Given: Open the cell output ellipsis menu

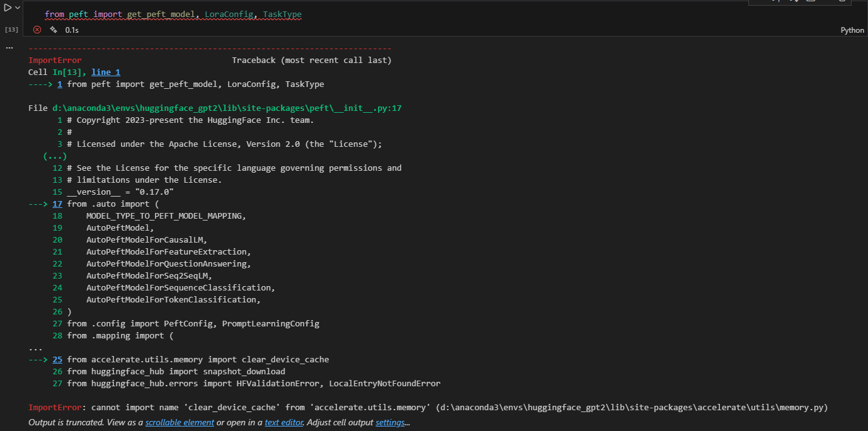Looking at the screenshot, I should 9,48.
